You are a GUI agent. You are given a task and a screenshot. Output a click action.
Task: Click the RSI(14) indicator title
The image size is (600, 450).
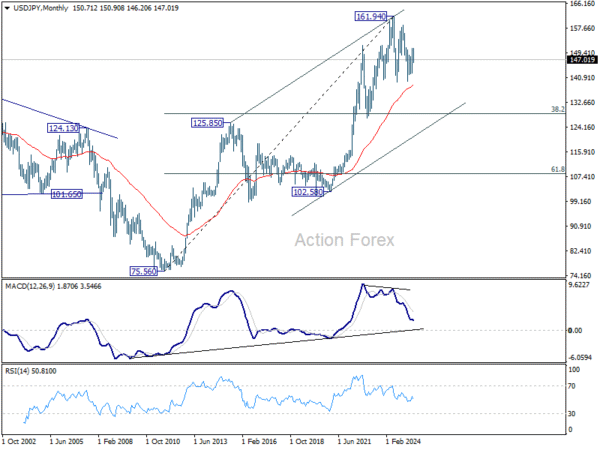coord(17,371)
